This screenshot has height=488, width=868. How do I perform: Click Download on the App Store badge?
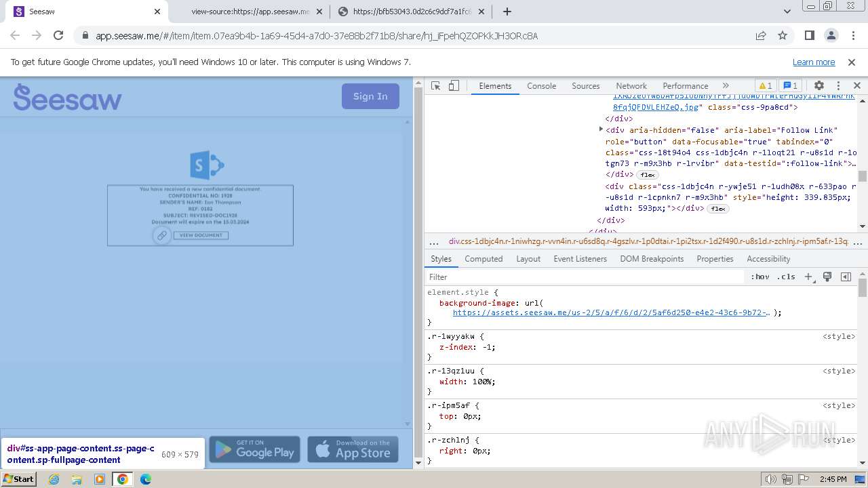click(353, 449)
